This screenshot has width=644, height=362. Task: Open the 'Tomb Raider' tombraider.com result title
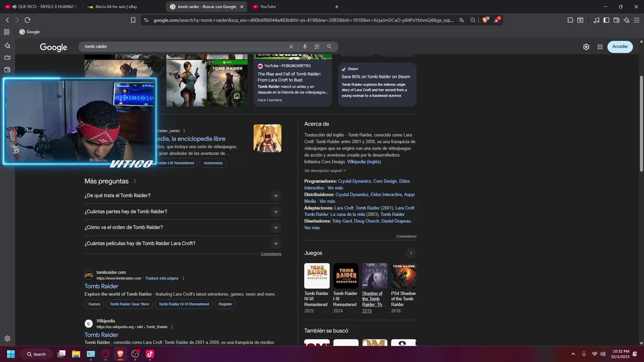[101, 286]
